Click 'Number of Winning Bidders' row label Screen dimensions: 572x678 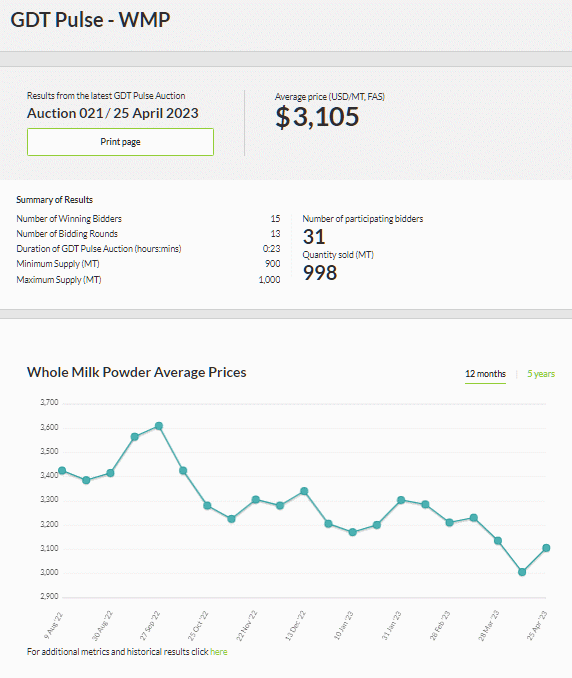pos(69,219)
